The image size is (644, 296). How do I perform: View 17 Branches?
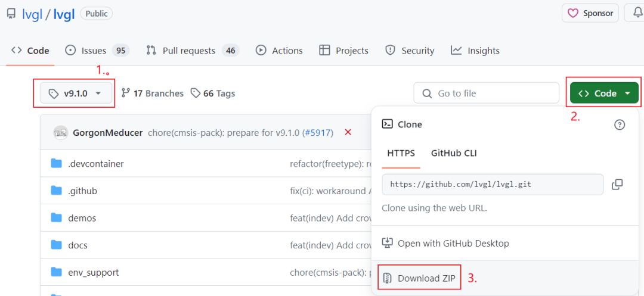click(153, 94)
